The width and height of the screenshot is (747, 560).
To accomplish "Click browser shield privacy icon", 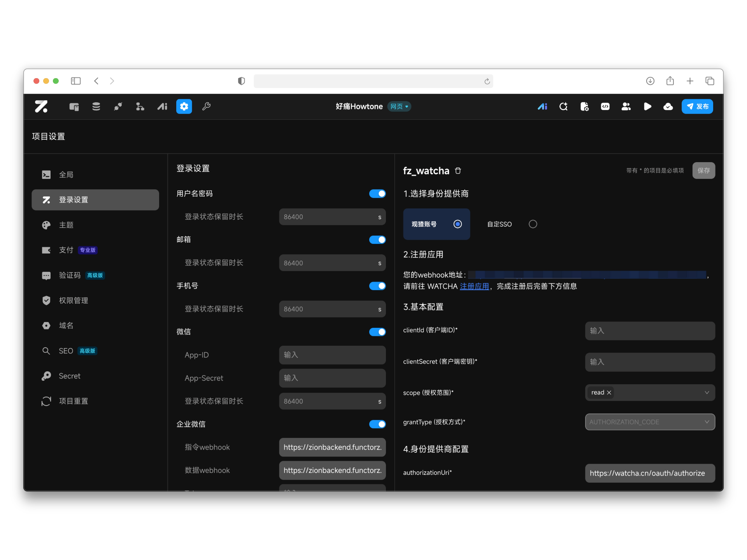I will click(x=241, y=81).
